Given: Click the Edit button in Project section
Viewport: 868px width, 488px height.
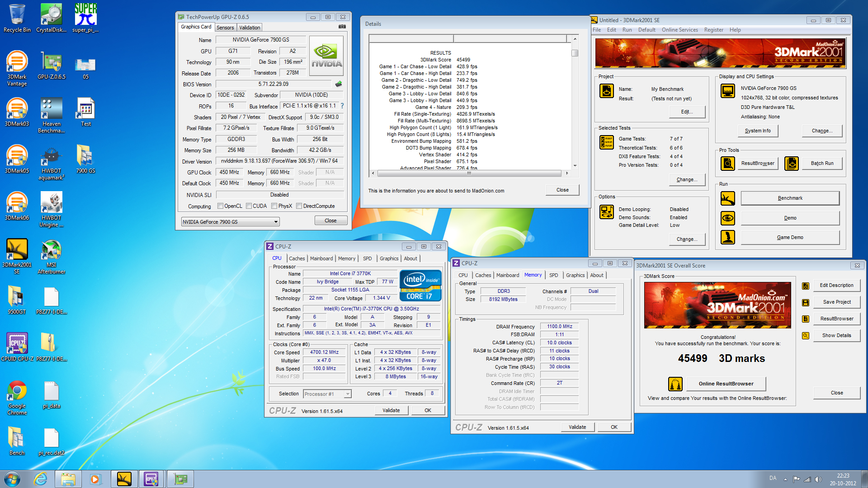Looking at the screenshot, I should [x=687, y=112].
